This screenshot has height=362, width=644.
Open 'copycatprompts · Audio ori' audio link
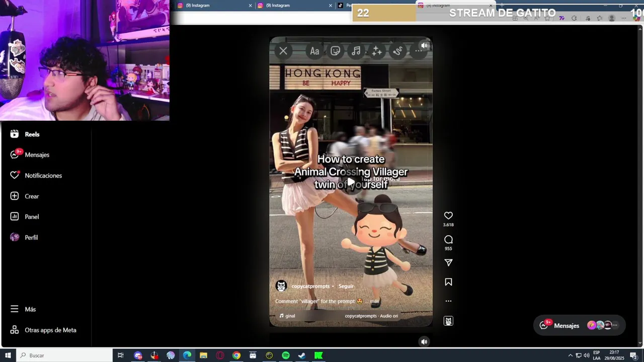coord(371,316)
